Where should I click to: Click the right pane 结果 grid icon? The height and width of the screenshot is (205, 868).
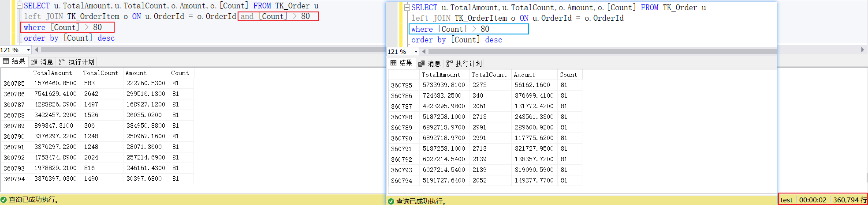pos(394,63)
